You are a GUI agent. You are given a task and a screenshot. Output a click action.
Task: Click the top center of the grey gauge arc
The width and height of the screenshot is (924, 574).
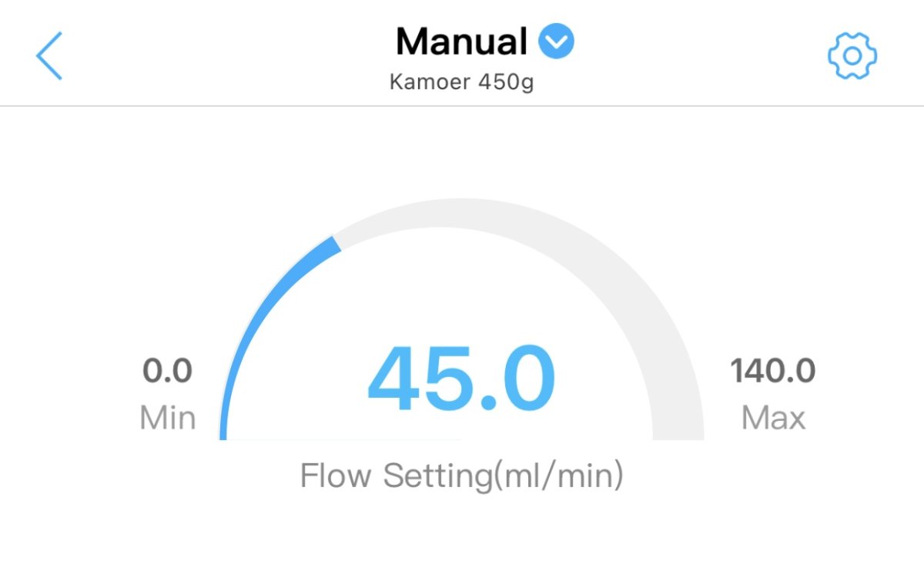click(x=462, y=224)
